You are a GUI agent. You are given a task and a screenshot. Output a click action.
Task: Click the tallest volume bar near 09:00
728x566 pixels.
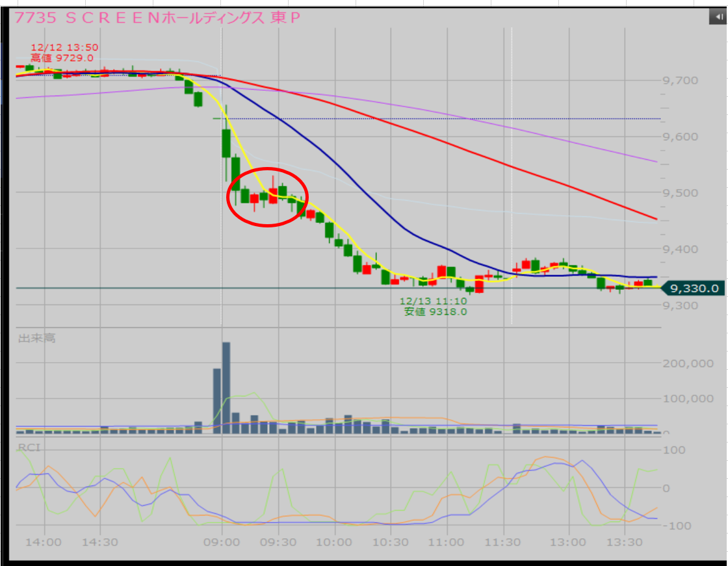coord(226,388)
